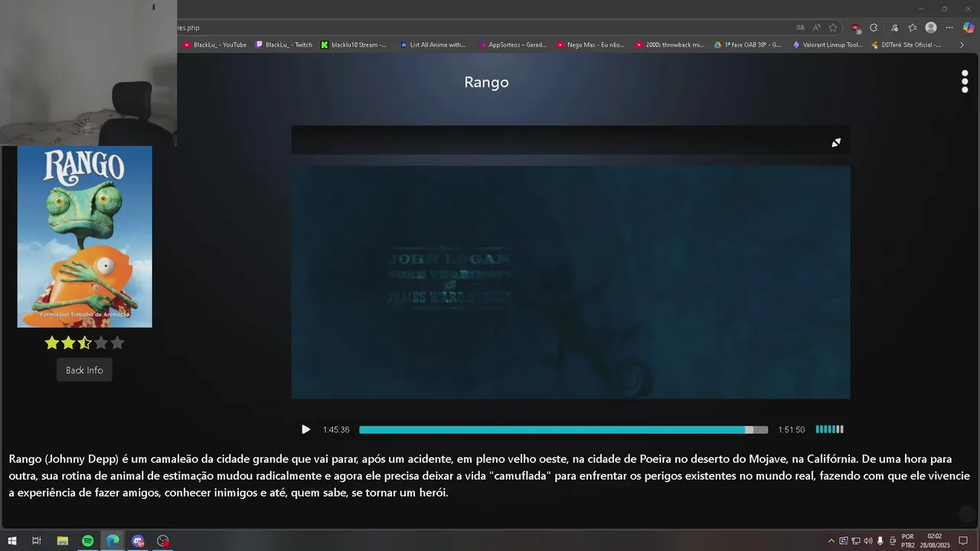Open OBS Studio from the taskbar

pyautogui.click(x=163, y=541)
